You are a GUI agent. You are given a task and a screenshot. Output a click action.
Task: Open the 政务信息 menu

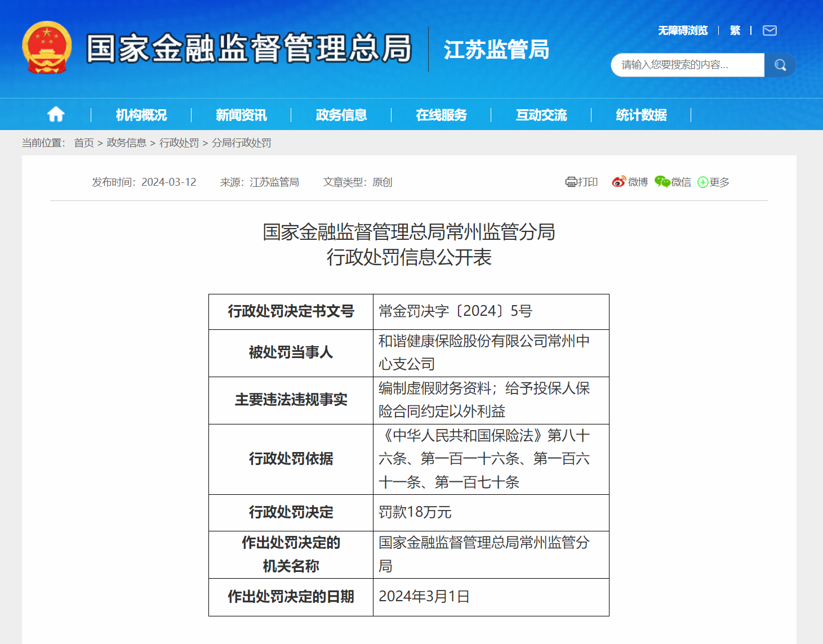pyautogui.click(x=341, y=115)
